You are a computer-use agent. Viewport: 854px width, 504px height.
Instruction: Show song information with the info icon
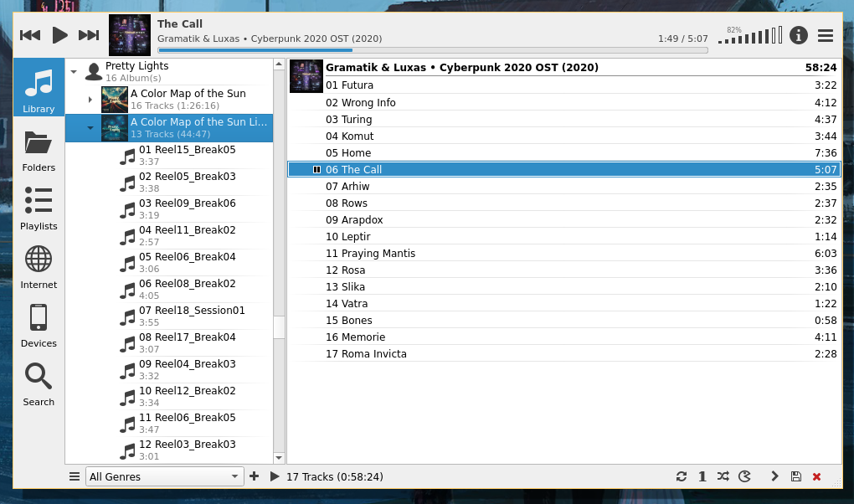point(799,35)
